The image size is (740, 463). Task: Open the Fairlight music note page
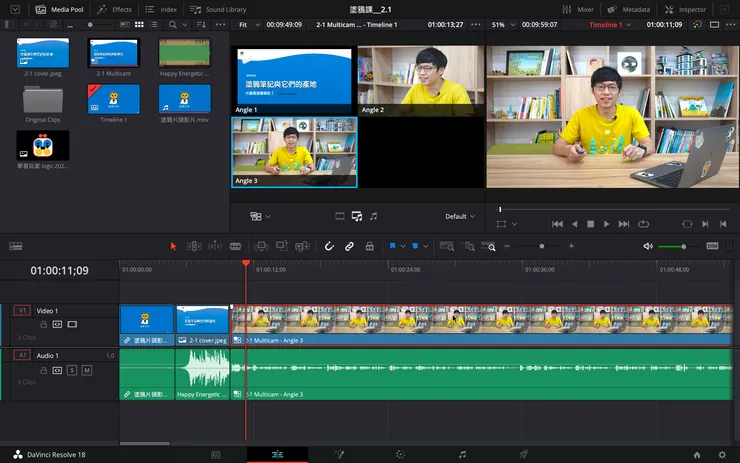(x=461, y=454)
